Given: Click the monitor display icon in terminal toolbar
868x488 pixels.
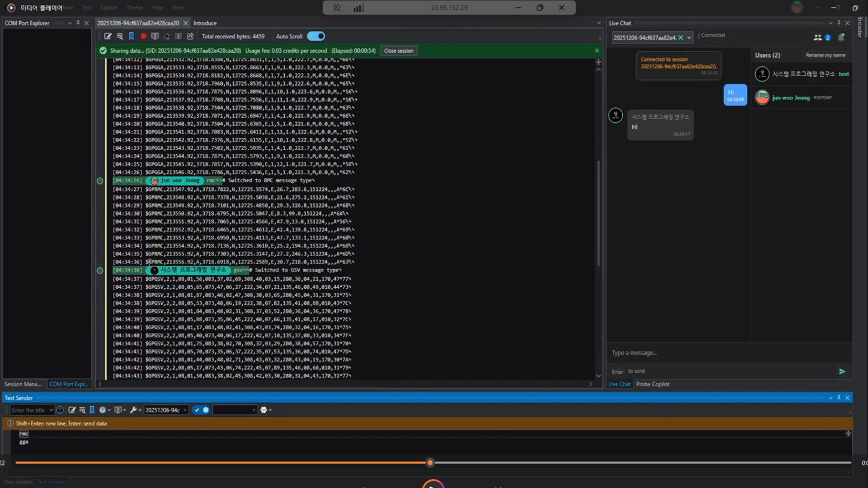Looking at the screenshot, I should (x=155, y=36).
